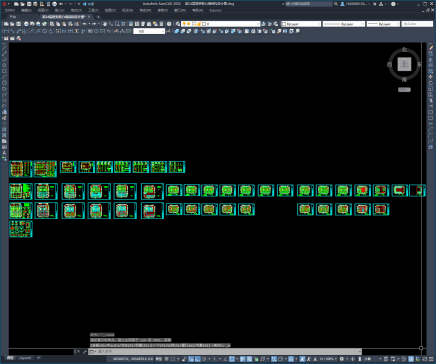Viewport: 436px width, 364px height.
Task: Toggle grid display in status bar
Action: click(166, 359)
